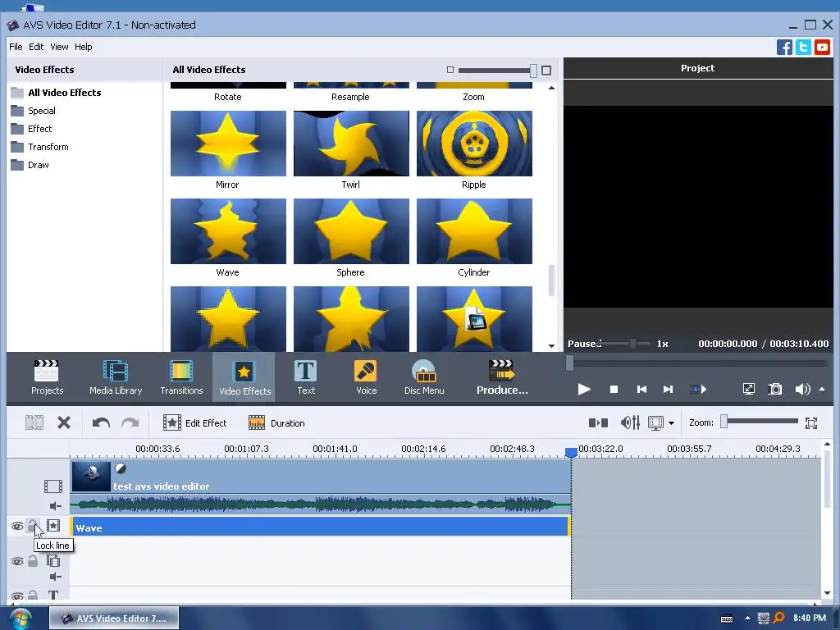Open the YouTube link icon
This screenshot has height=630, width=840.
(822, 47)
